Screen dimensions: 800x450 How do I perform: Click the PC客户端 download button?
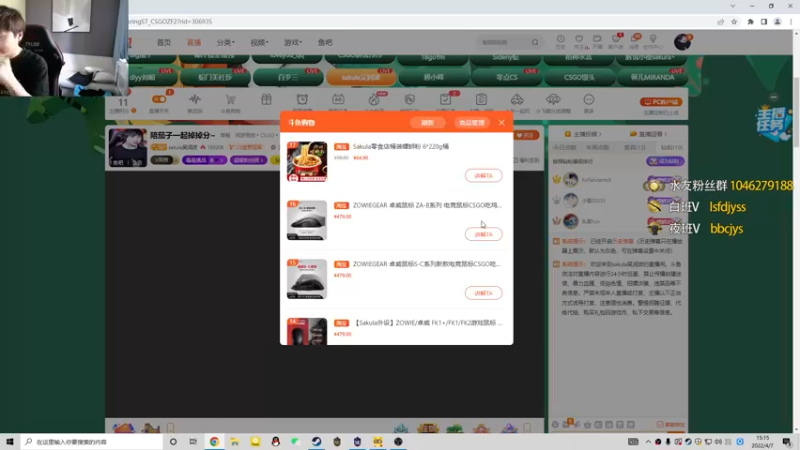click(x=661, y=102)
